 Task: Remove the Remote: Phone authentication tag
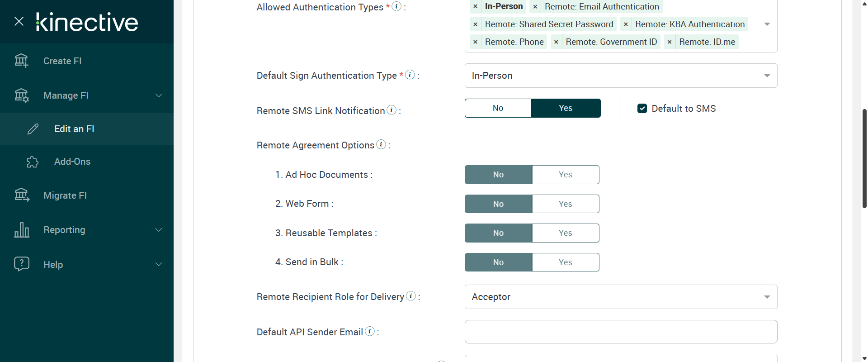475,42
